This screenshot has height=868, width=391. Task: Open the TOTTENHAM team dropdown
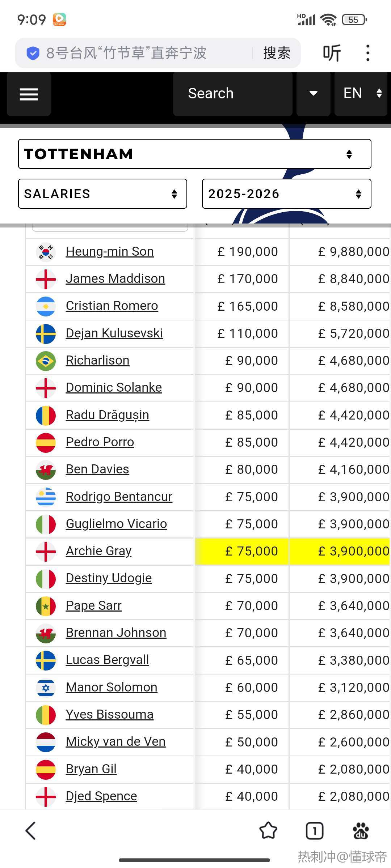(195, 154)
